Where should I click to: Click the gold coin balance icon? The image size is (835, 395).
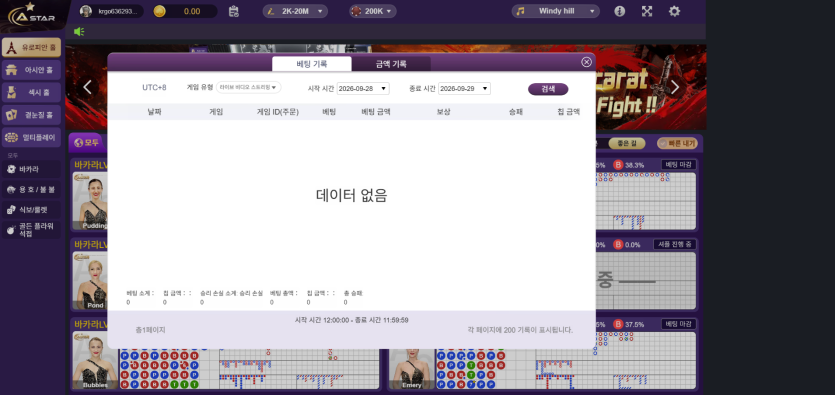pyautogui.click(x=159, y=11)
